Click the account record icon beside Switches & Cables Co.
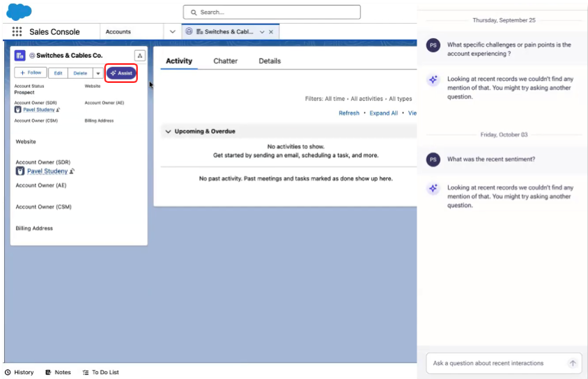Image resolution: width=588 pixels, height=379 pixels. point(20,56)
